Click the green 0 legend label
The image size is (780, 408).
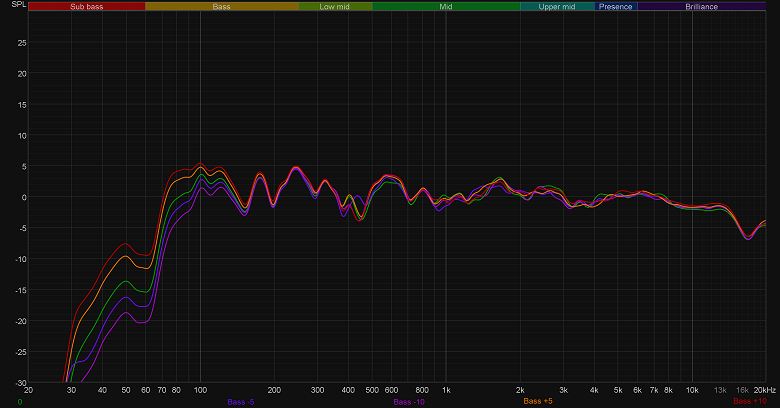click(x=20, y=402)
